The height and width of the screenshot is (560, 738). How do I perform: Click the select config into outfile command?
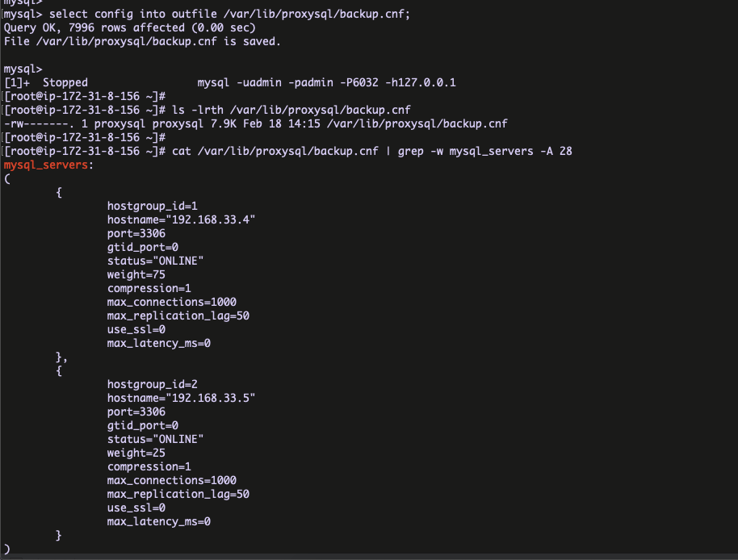(x=230, y=15)
